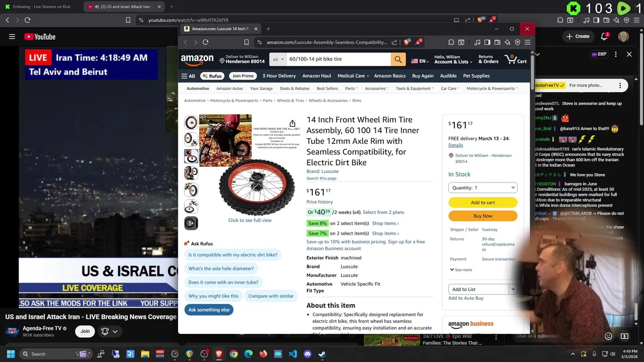Open the EN language selector
Image resolution: width=644 pixels, height=362 pixels.
click(420, 61)
